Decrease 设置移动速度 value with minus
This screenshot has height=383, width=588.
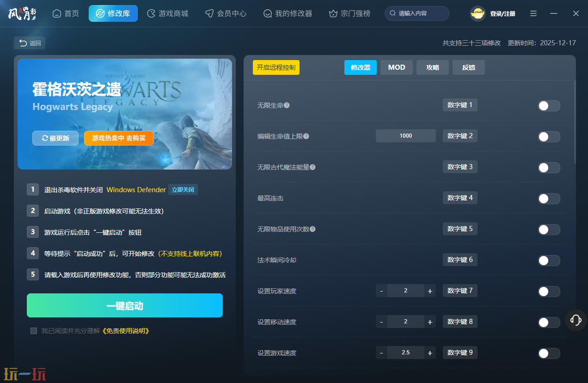coord(381,322)
